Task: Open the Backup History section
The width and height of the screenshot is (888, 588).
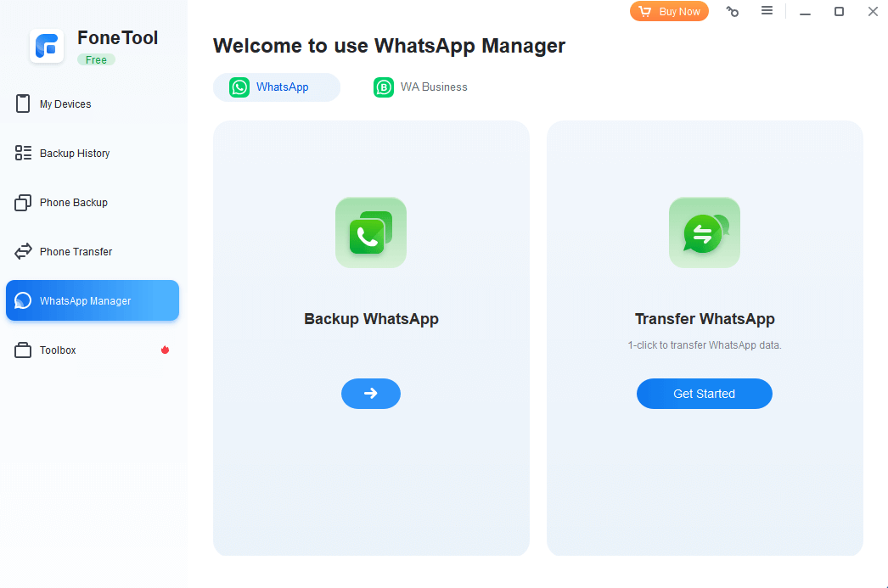Action: click(x=74, y=154)
